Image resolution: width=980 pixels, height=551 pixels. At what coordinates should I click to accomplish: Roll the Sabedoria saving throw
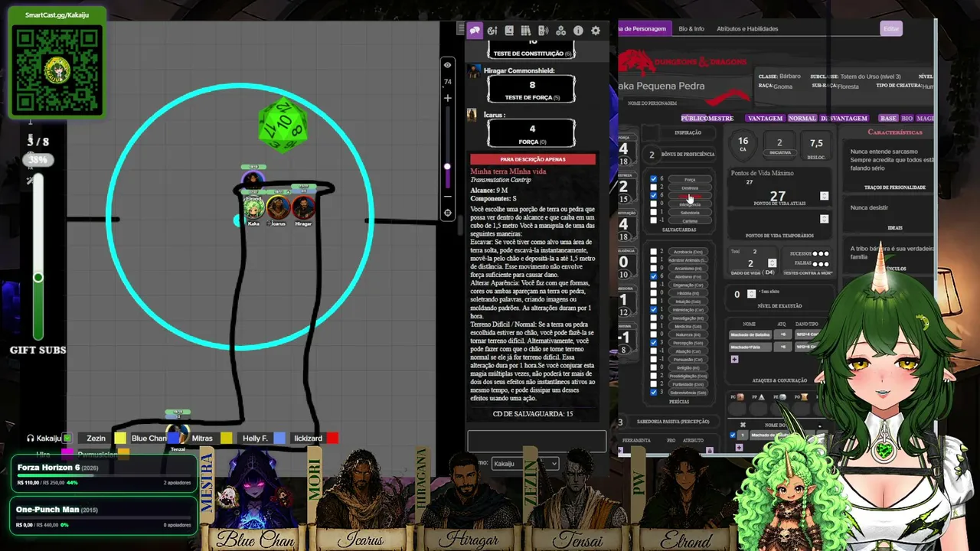tap(689, 213)
